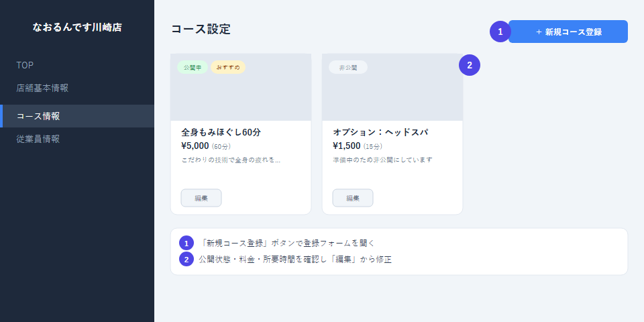Click the 公開中 status badge
Image resolution: width=644 pixels, height=322 pixels.
pyautogui.click(x=193, y=67)
